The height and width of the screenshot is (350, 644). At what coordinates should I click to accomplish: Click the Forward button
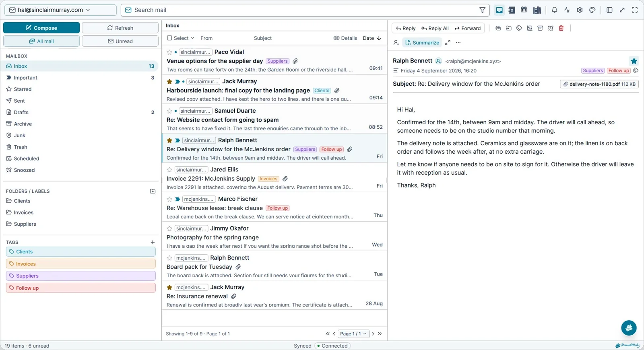(x=468, y=28)
